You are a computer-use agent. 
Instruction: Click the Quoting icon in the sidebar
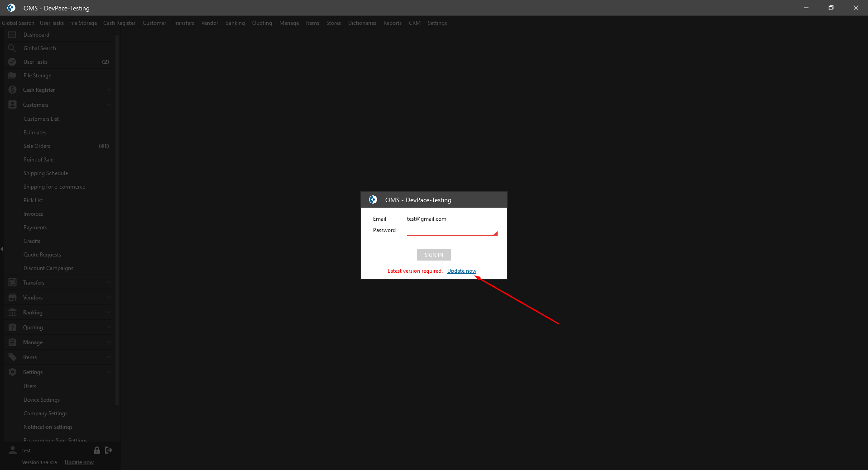coord(12,328)
